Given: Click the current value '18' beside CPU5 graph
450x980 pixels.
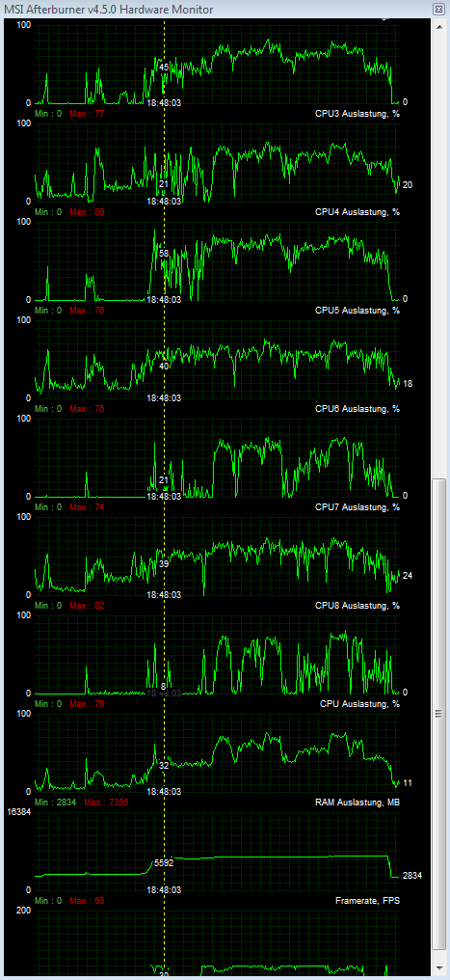Looking at the screenshot, I should click(407, 384).
